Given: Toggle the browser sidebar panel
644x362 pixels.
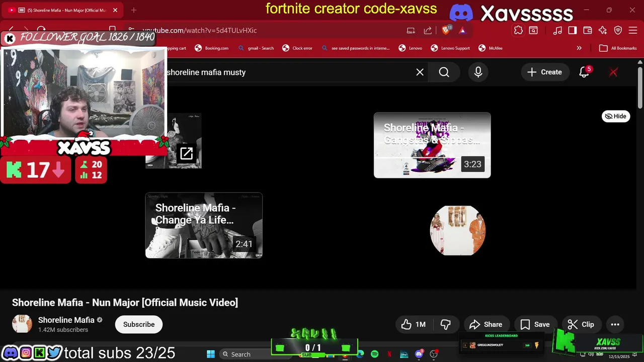Looking at the screenshot, I should tap(573, 30).
